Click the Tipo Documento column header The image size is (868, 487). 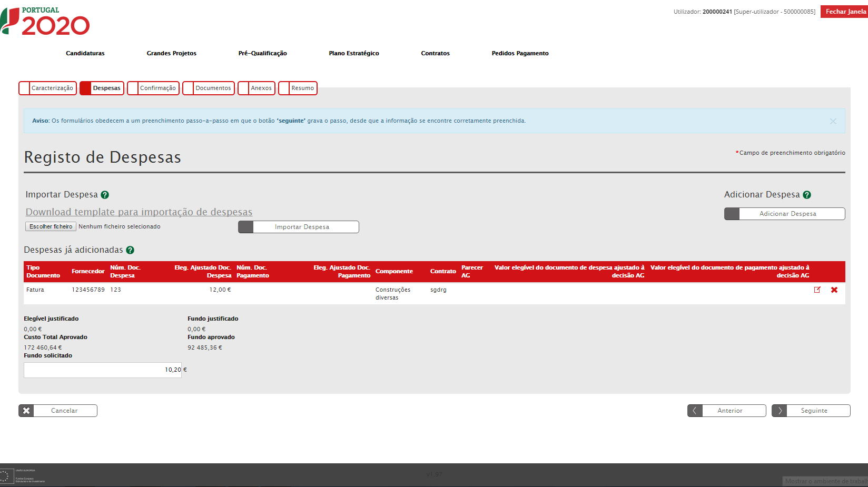coord(43,272)
